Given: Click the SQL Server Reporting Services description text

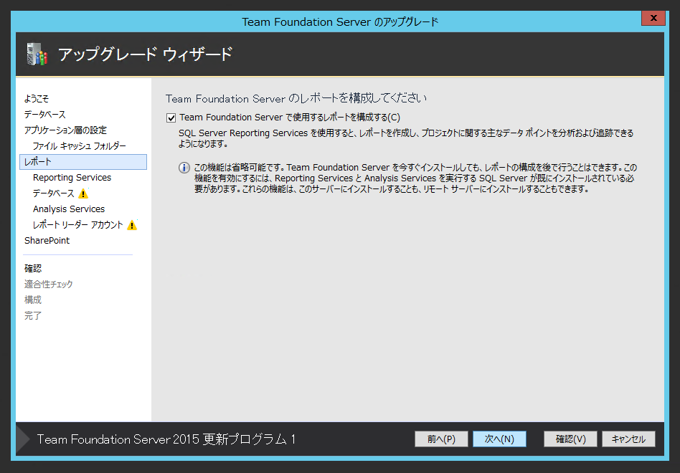Looking at the screenshot, I should pyautogui.click(x=406, y=138).
